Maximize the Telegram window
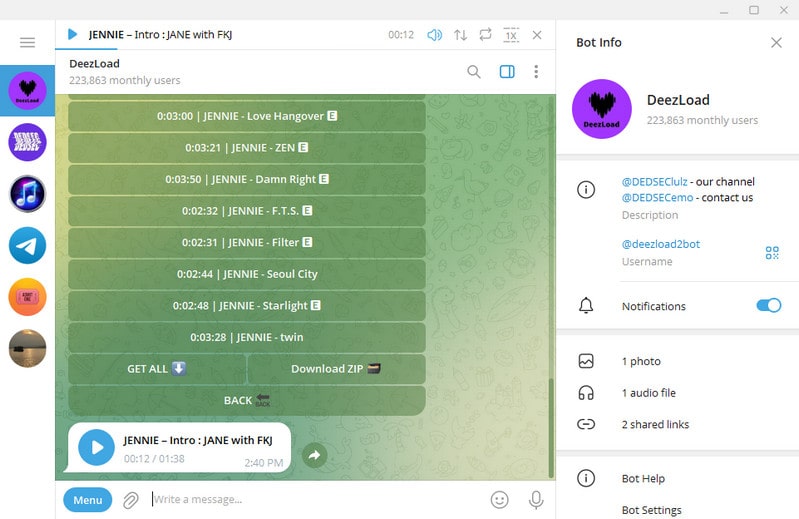Image resolution: width=799 pixels, height=519 pixels. click(754, 10)
